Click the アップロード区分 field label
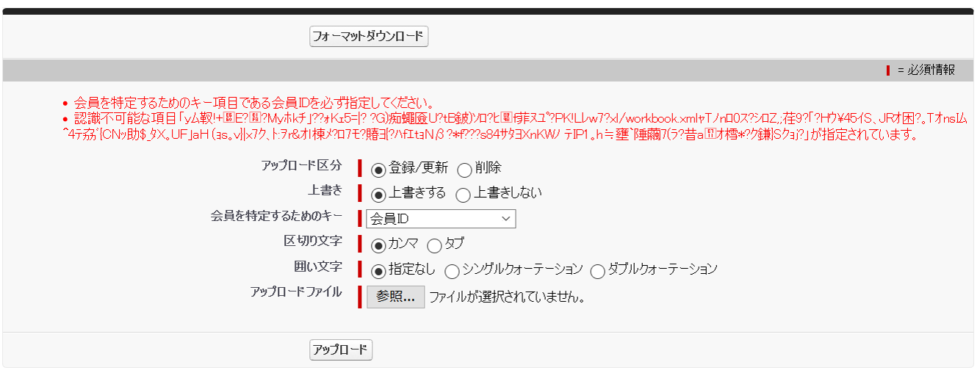The width and height of the screenshot is (980, 373). pos(301,165)
